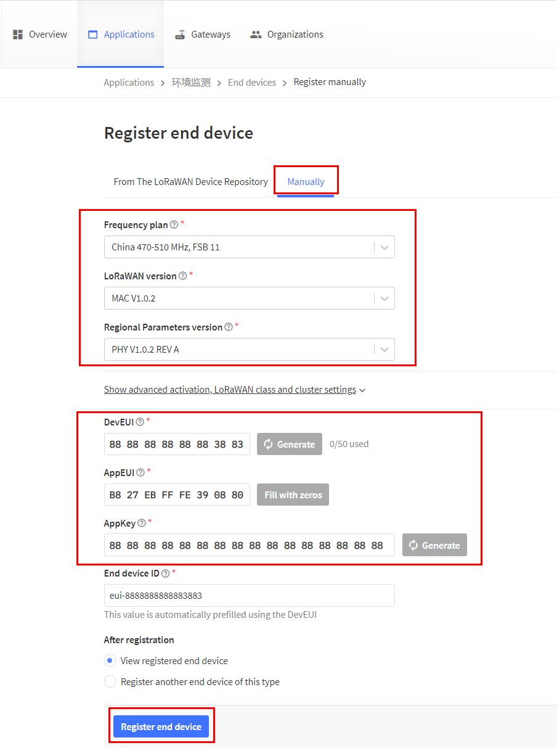Click the Fill with zeros button
The height and width of the screenshot is (756, 557).
(293, 495)
